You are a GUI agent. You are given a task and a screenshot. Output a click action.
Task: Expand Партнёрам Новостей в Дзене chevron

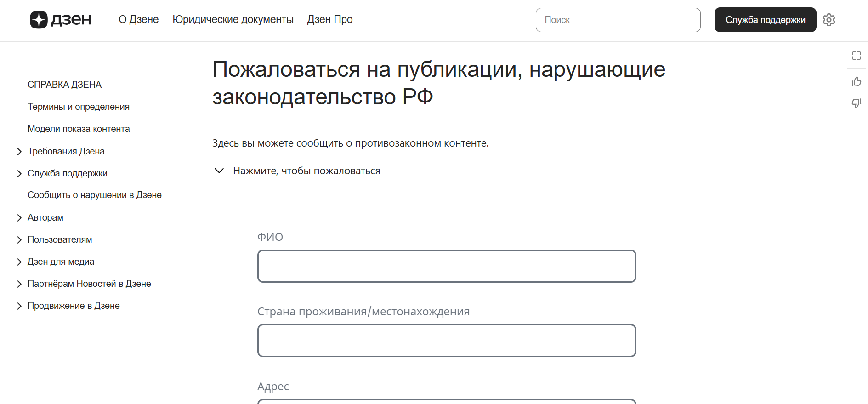click(x=19, y=284)
